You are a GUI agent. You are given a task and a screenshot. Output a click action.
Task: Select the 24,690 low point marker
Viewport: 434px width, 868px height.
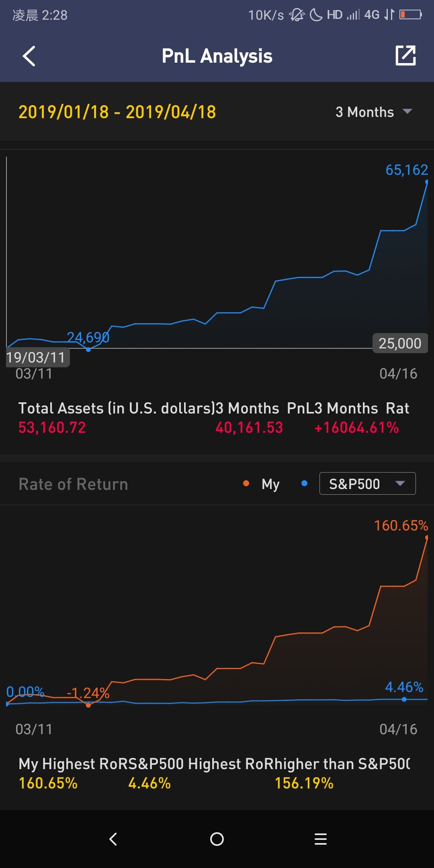tap(88, 350)
